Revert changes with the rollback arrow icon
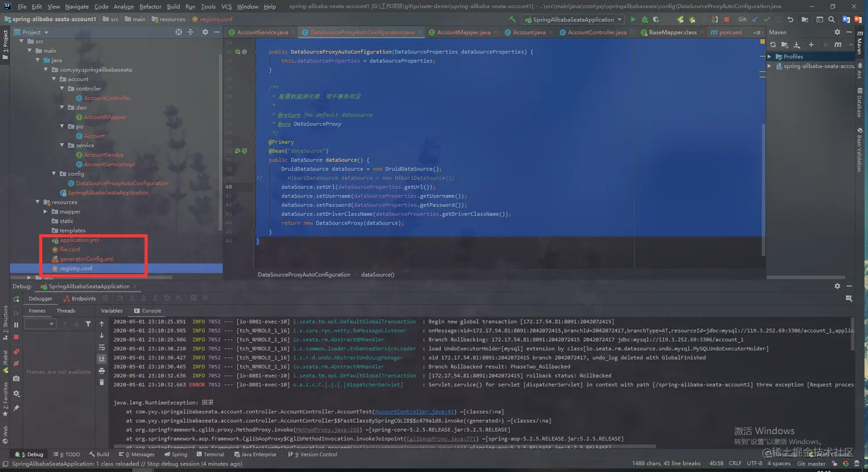Image resolution: width=868 pixels, height=472 pixels. click(790, 20)
